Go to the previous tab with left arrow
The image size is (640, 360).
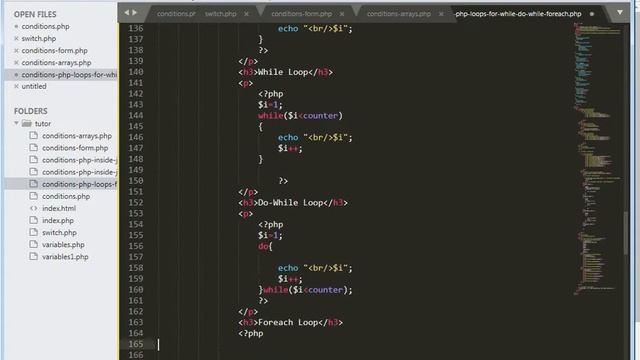click(x=127, y=13)
